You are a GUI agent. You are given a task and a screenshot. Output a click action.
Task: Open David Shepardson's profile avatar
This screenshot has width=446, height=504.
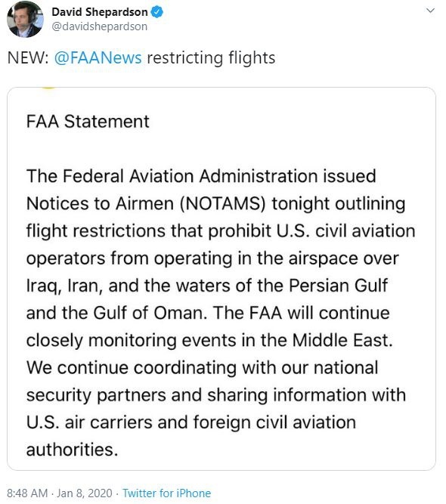pos(25,20)
